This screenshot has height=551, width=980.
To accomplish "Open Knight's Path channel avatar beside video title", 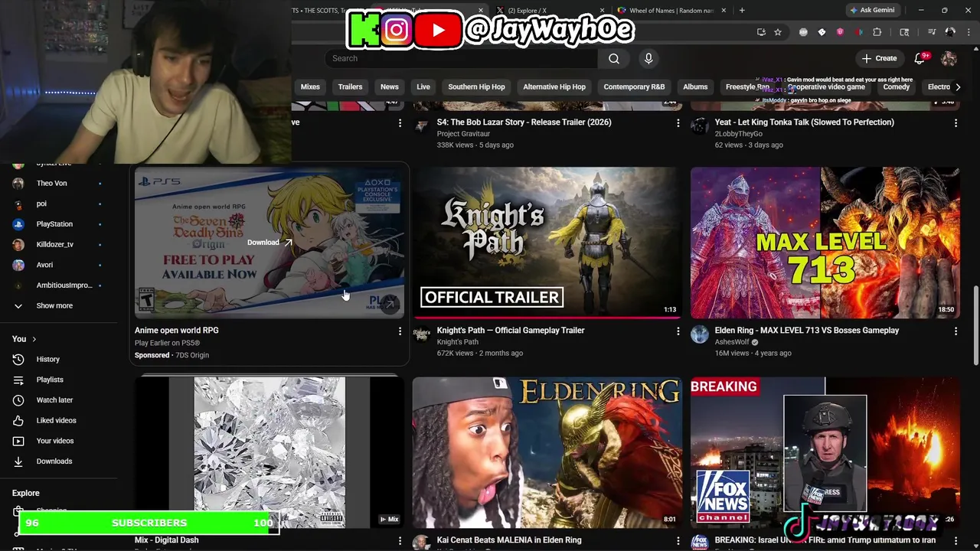I will 421,334.
